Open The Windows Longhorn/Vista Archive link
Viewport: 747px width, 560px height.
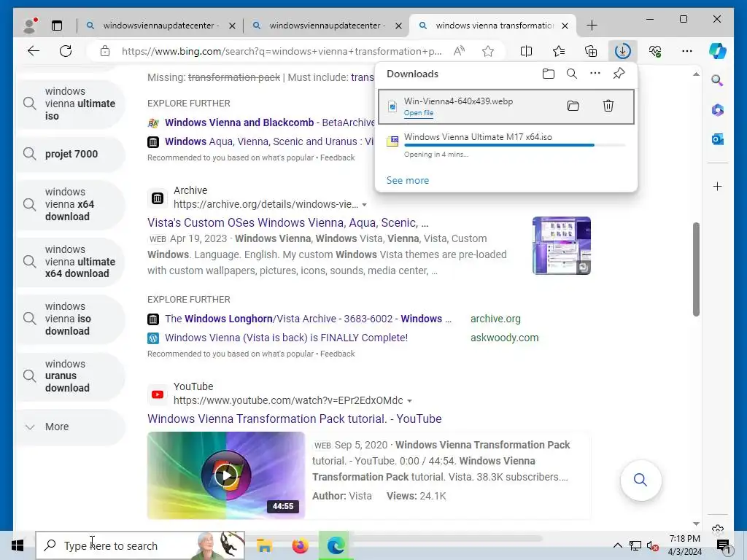click(x=308, y=319)
